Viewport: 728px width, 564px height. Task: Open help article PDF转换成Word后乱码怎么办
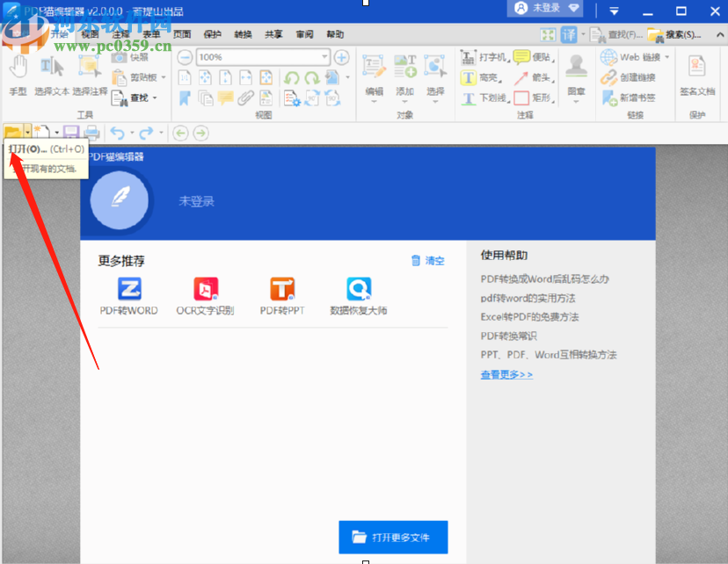tap(544, 278)
